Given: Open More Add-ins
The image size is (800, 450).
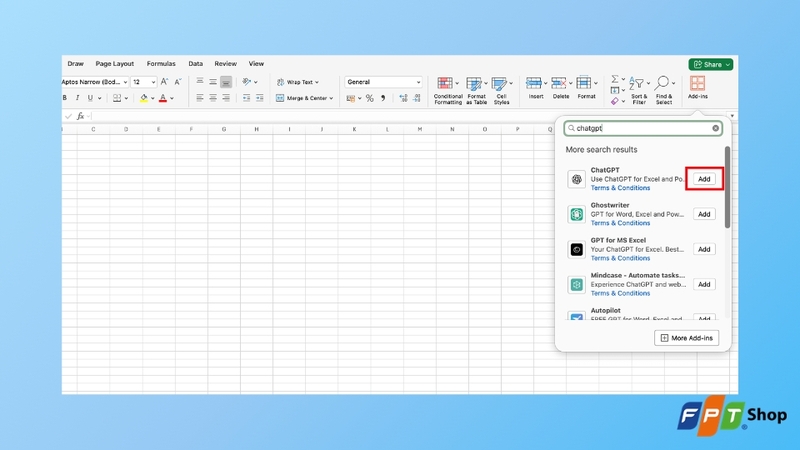Looking at the screenshot, I should (687, 338).
